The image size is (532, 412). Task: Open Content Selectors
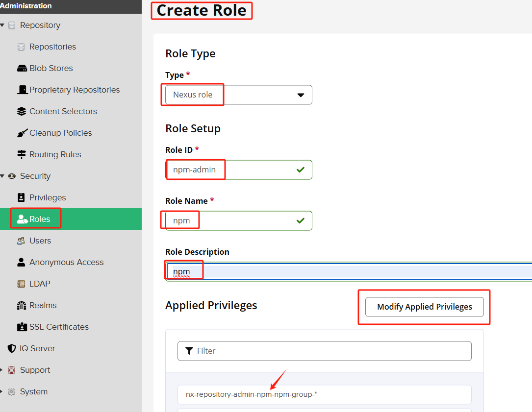point(63,111)
